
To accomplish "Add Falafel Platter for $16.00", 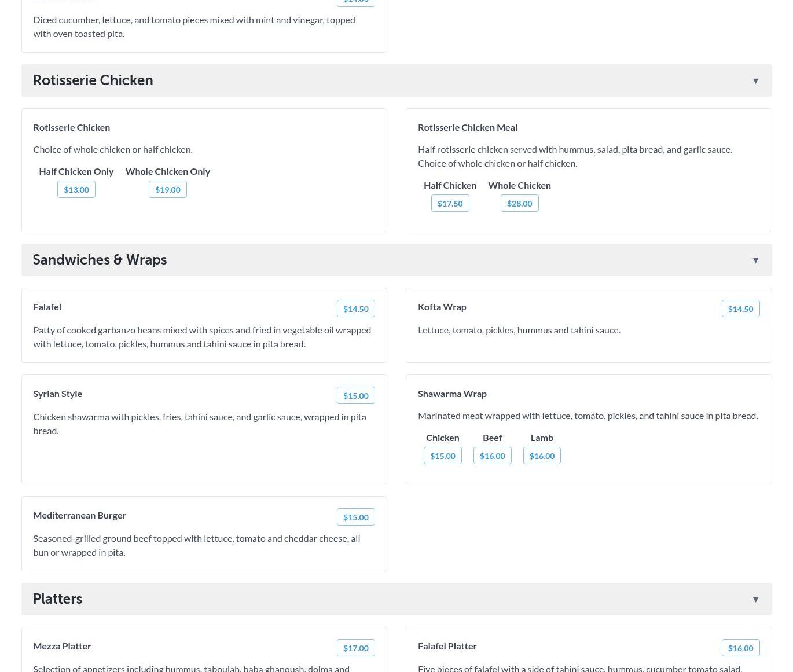I will [740, 648].
